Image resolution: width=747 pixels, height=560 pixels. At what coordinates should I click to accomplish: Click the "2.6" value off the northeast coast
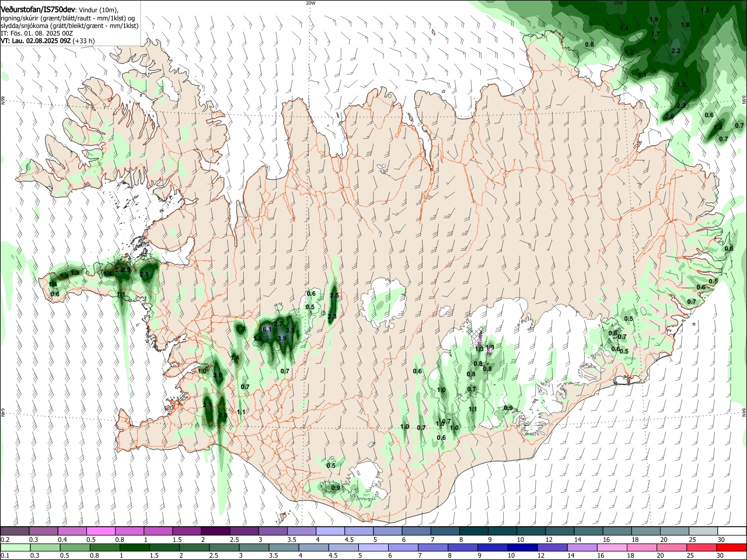669,116
